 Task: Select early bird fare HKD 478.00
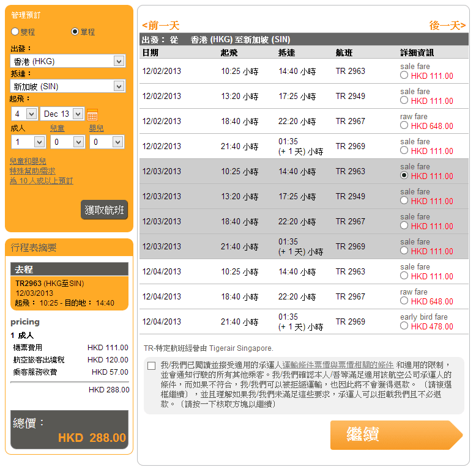404,326
